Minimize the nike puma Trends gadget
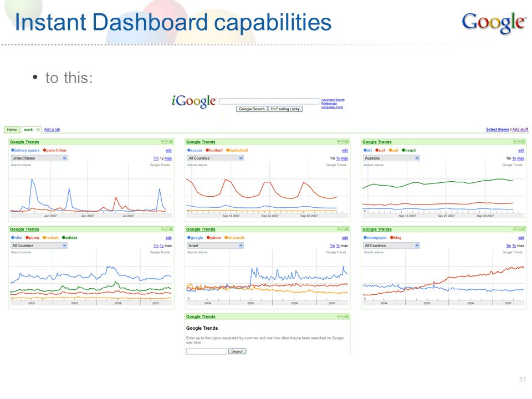The image size is (532, 399). pos(167,229)
